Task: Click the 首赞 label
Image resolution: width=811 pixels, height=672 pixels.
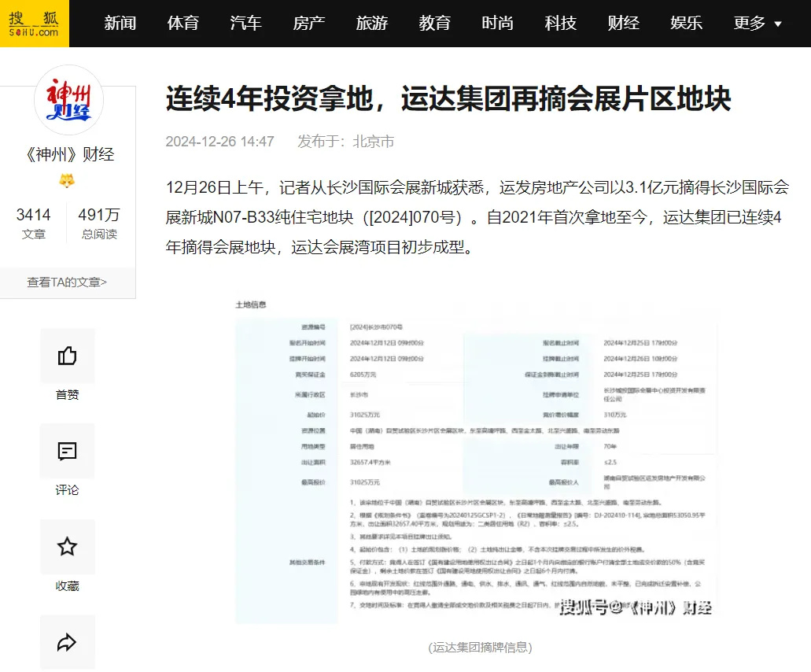Action: point(67,395)
